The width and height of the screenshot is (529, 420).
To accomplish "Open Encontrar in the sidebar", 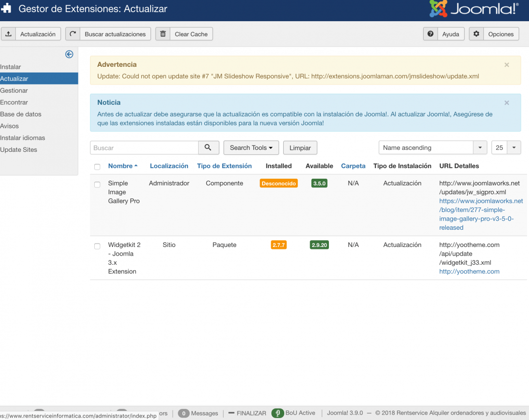I will [x=38, y=102].
